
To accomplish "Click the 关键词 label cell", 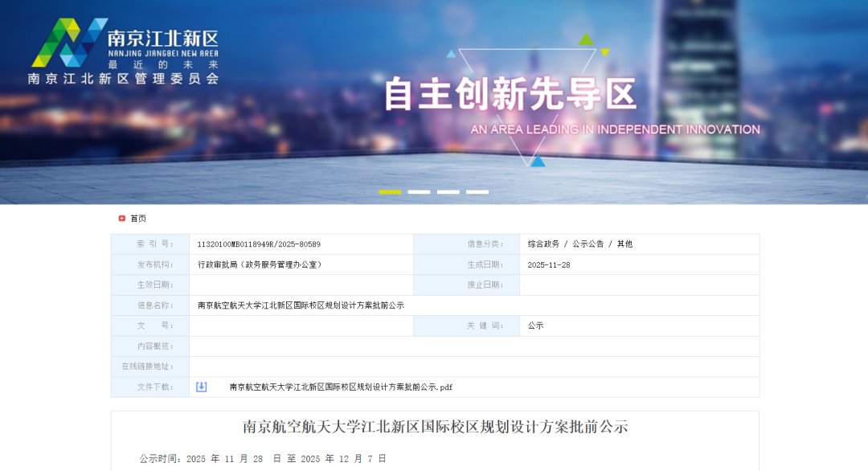I will pos(467,326).
